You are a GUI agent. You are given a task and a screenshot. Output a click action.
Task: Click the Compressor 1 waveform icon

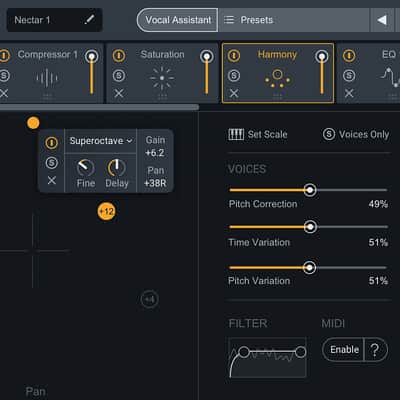pyautogui.click(x=47, y=78)
